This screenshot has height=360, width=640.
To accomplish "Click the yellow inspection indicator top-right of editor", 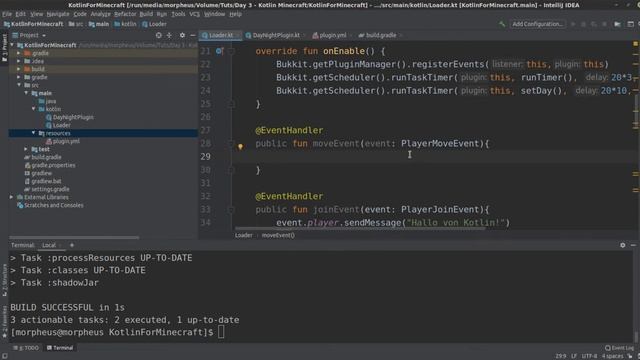I will 636,44.
